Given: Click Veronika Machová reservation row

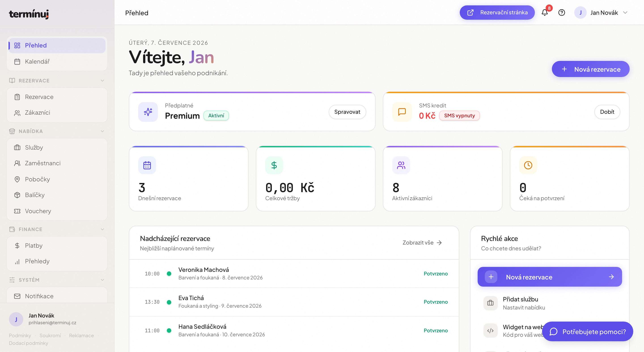Looking at the screenshot, I should coord(294,274).
